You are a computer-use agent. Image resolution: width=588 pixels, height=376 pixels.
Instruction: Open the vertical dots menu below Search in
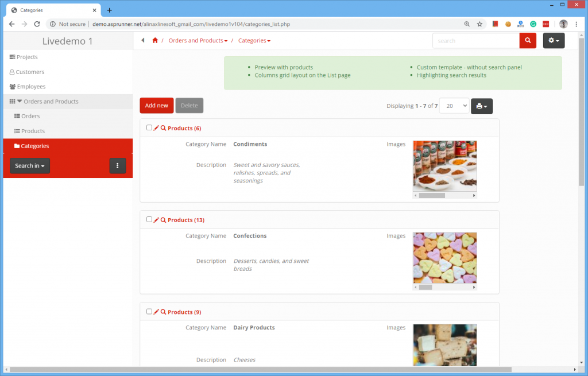(x=118, y=165)
